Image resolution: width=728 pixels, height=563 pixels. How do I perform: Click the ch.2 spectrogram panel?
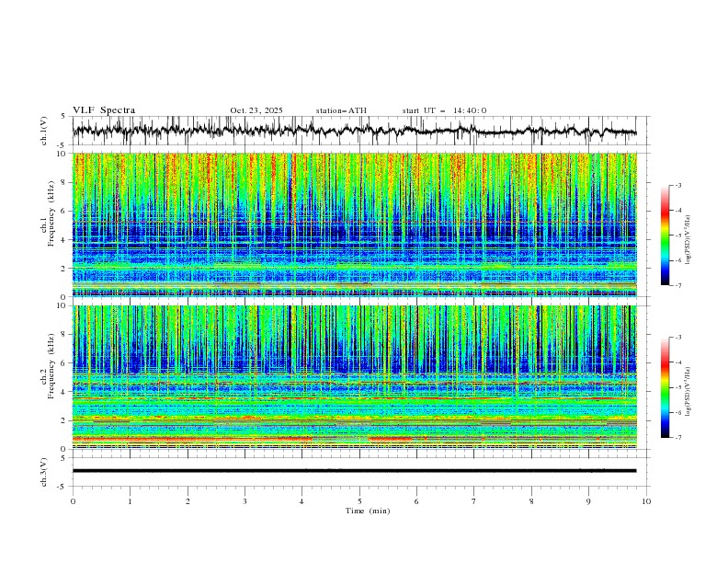(x=354, y=377)
